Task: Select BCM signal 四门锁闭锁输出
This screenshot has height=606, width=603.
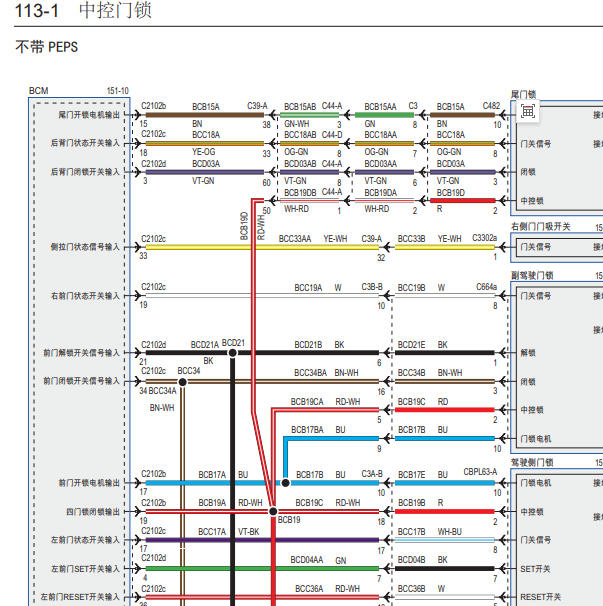Action: coord(93,512)
